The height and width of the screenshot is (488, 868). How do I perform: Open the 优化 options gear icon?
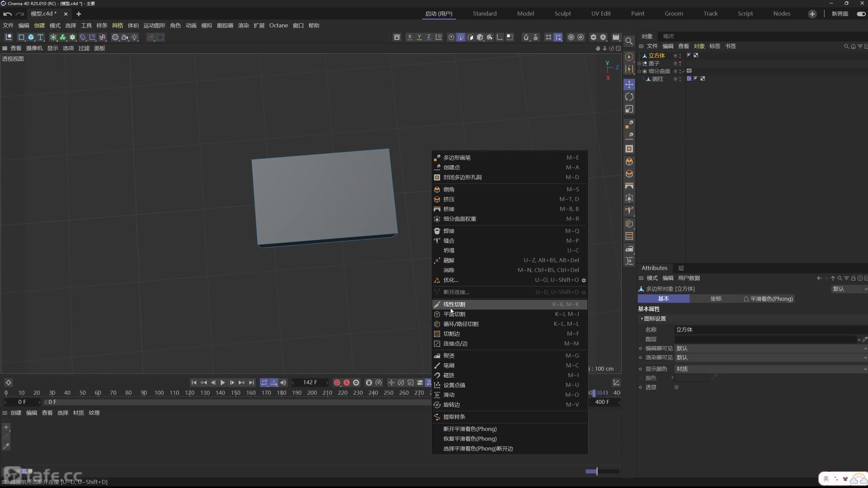pyautogui.click(x=584, y=280)
